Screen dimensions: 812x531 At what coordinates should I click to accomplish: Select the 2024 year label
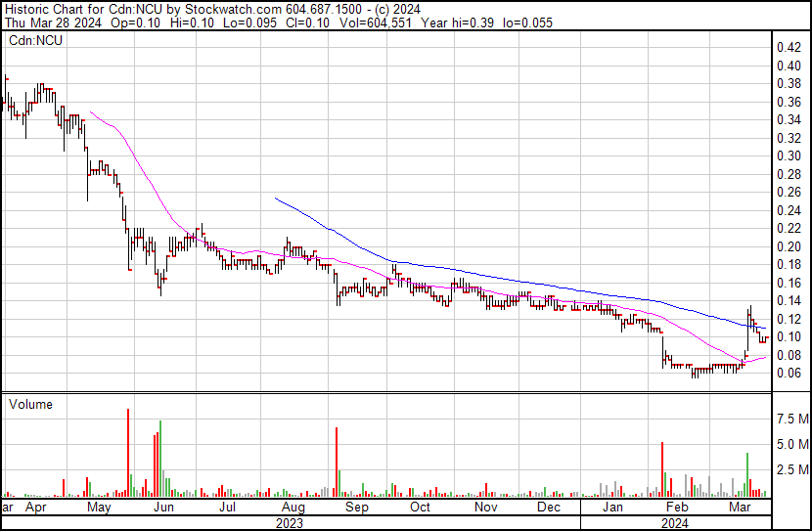(x=675, y=522)
